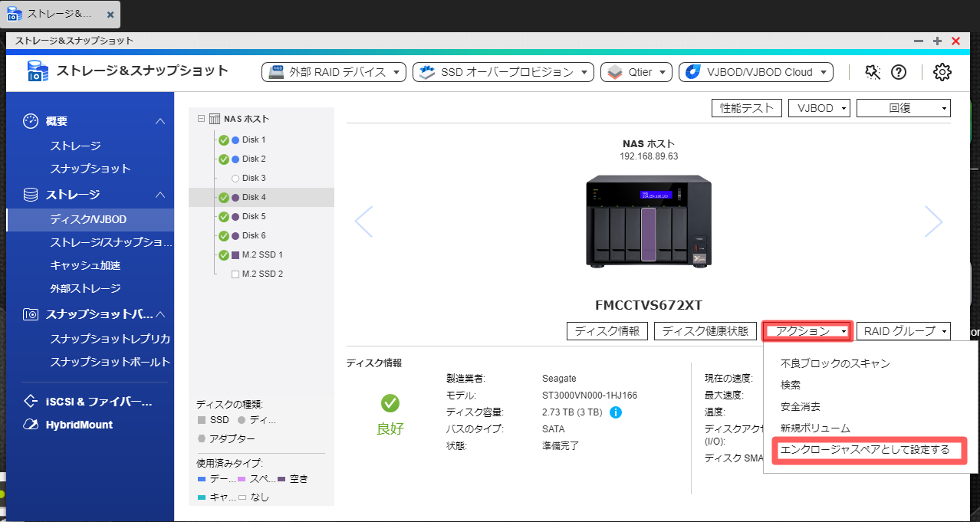Select M.2 SSD 2 in the disk tree
980x522 pixels.
click(261, 274)
